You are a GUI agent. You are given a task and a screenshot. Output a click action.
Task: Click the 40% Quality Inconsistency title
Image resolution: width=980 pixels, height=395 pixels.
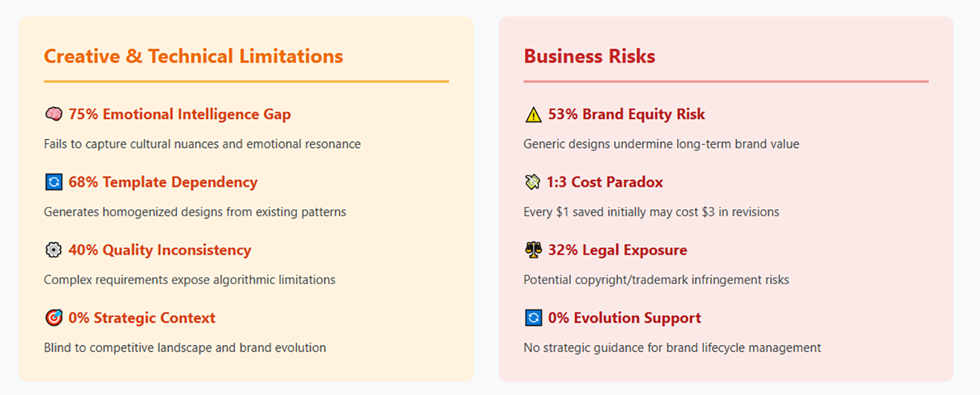point(160,251)
